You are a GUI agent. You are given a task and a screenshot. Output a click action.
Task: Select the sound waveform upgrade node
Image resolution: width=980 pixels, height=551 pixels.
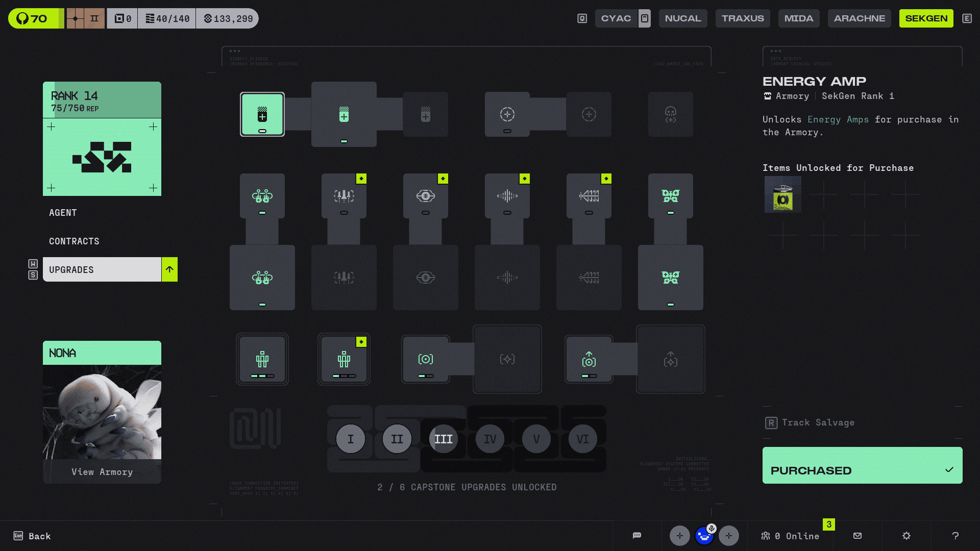(x=507, y=196)
